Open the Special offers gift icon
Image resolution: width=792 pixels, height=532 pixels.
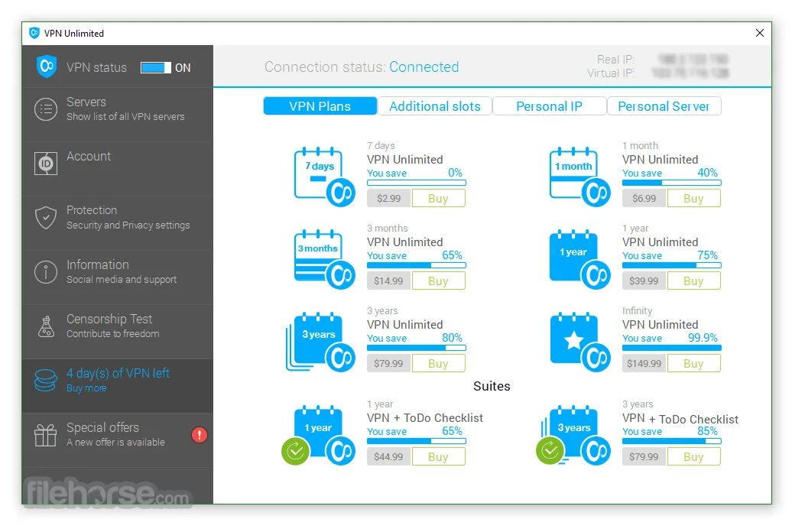point(45,435)
